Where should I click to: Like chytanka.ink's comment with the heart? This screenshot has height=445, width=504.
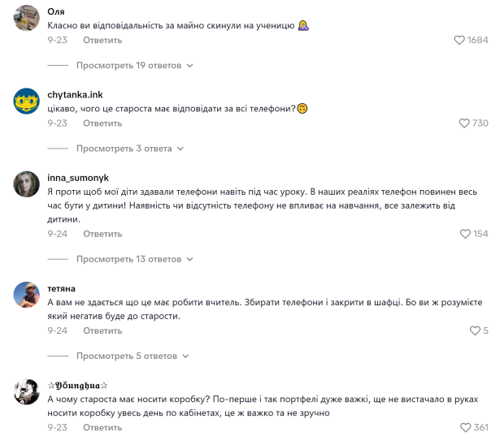point(464,123)
